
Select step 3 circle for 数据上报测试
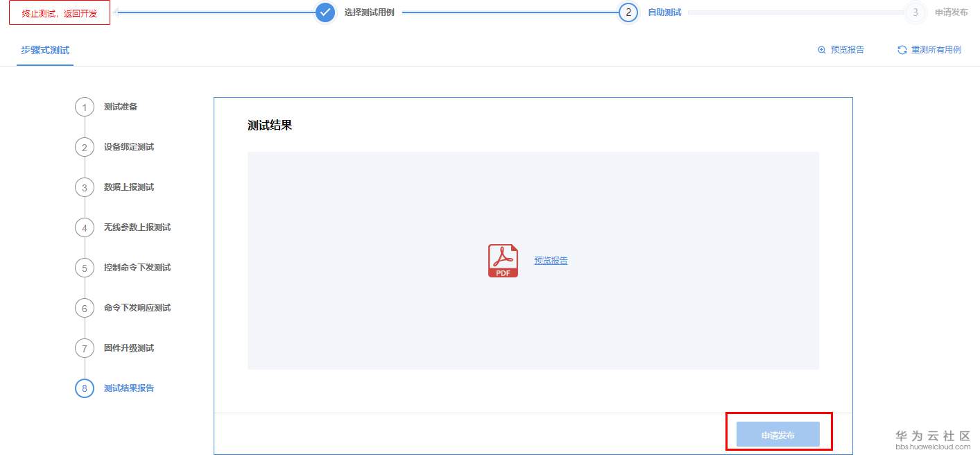[x=85, y=187]
